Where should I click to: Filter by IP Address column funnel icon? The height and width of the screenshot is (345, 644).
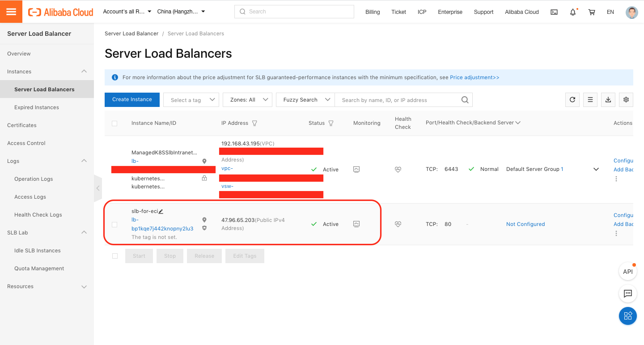point(254,123)
